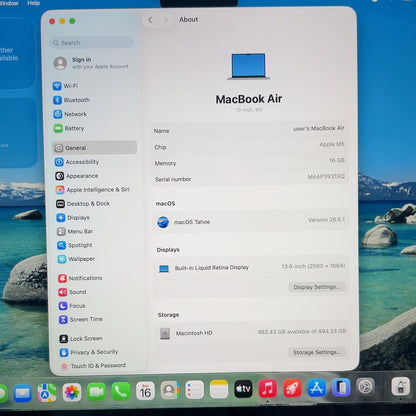Open Wallpaper settings
This screenshot has width=416, height=416.
click(x=76, y=259)
